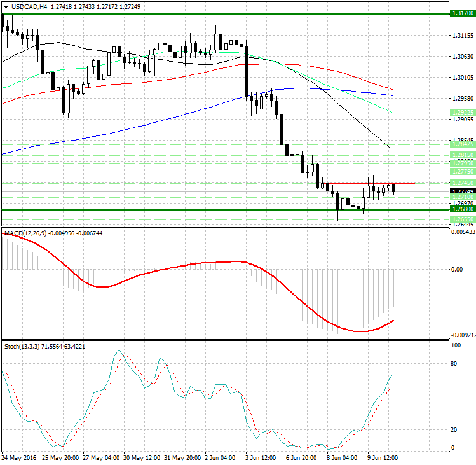Select the 1.28425 level price tag
The height and width of the screenshot is (465, 476).
462,144
